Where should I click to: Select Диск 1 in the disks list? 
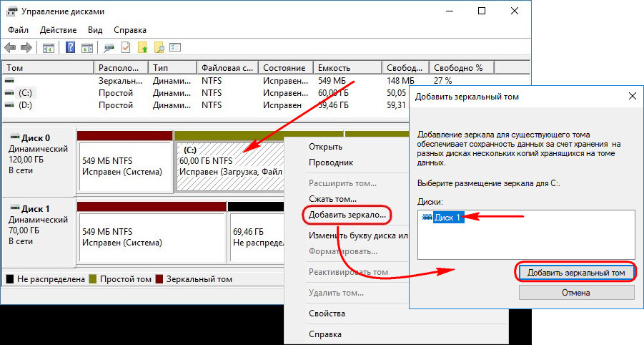pos(449,218)
